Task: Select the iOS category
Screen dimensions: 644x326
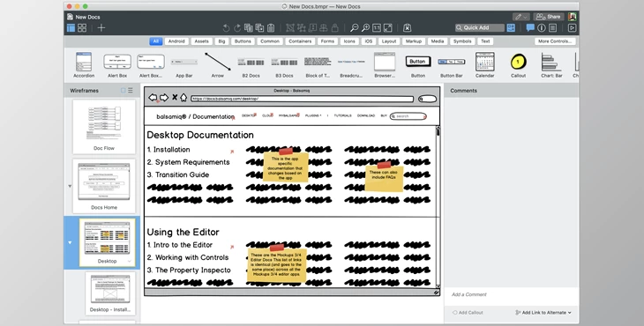Action: click(x=369, y=41)
